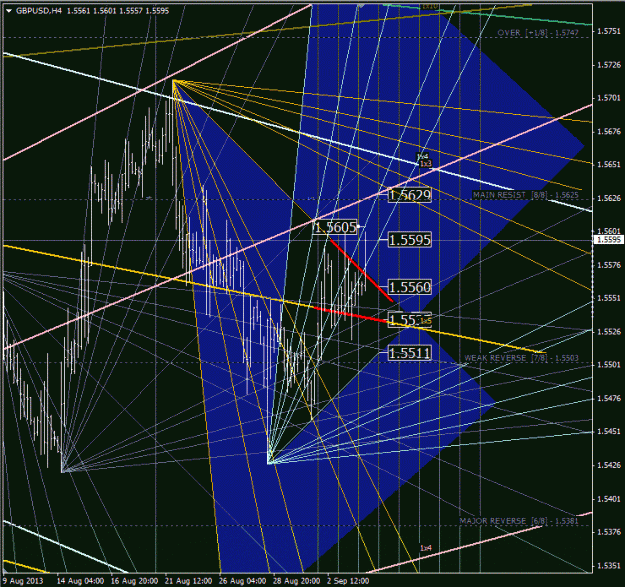Click the 28 Aug 20:00 time axis label
The image size is (625, 587).
tap(296, 581)
